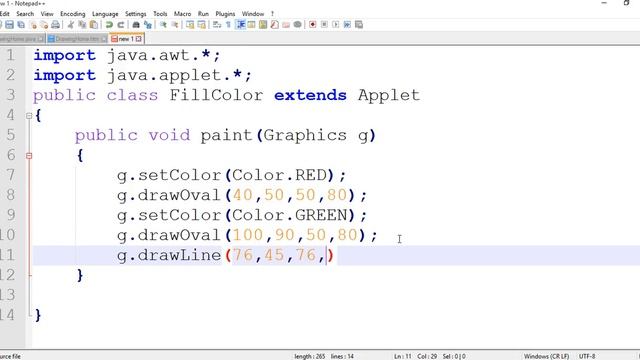The height and width of the screenshot is (360, 640).
Task: Click line number 7 in margin
Action: 10,175
